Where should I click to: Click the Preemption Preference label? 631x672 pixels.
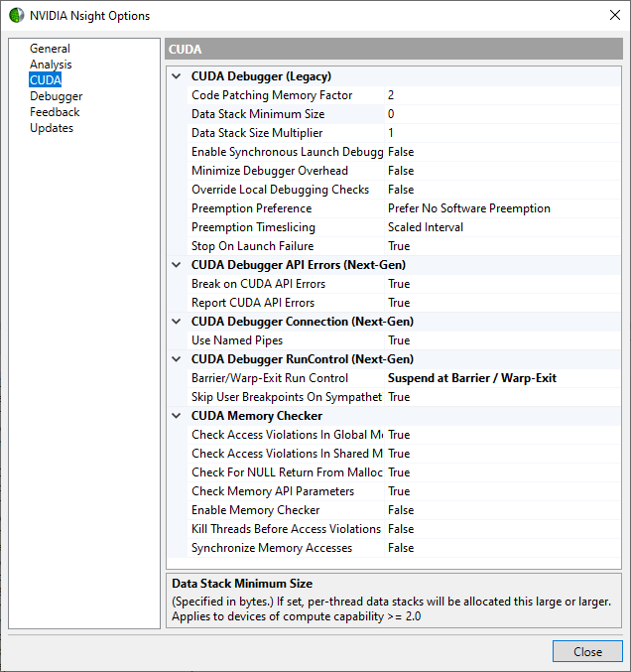251,208
